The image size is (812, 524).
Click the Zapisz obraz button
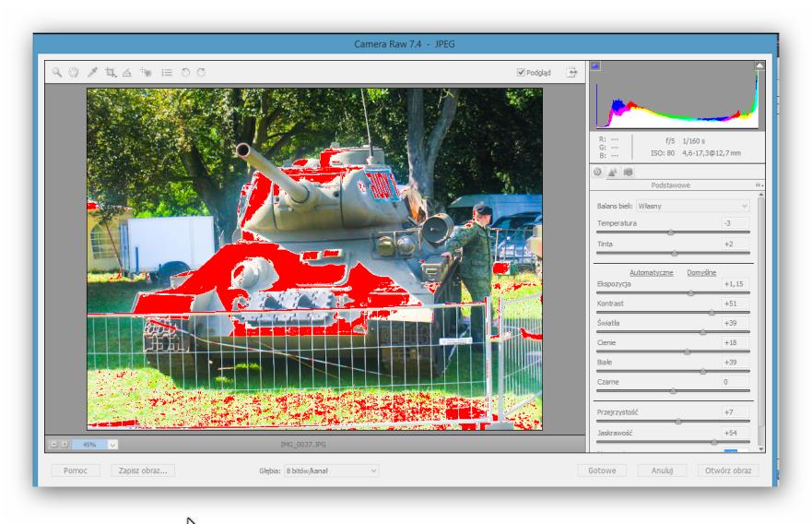[143, 470]
